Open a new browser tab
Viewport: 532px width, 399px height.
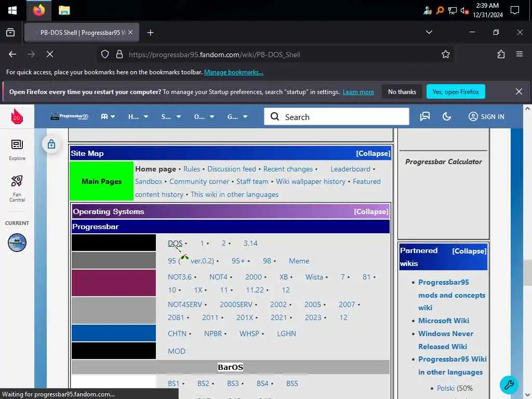pyautogui.click(x=150, y=33)
